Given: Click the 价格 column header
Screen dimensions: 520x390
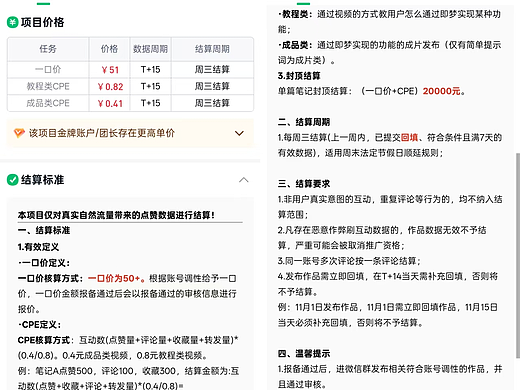Looking at the screenshot, I should tap(109, 49).
